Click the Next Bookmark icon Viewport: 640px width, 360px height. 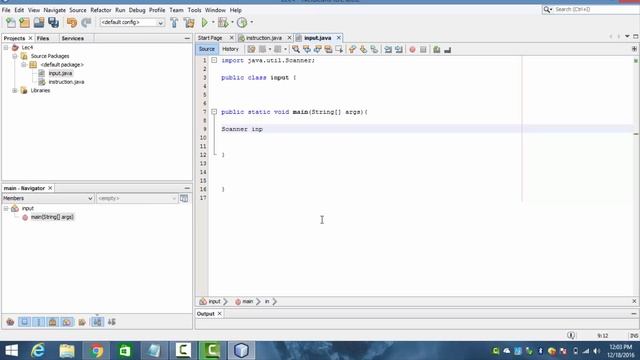click(363, 49)
